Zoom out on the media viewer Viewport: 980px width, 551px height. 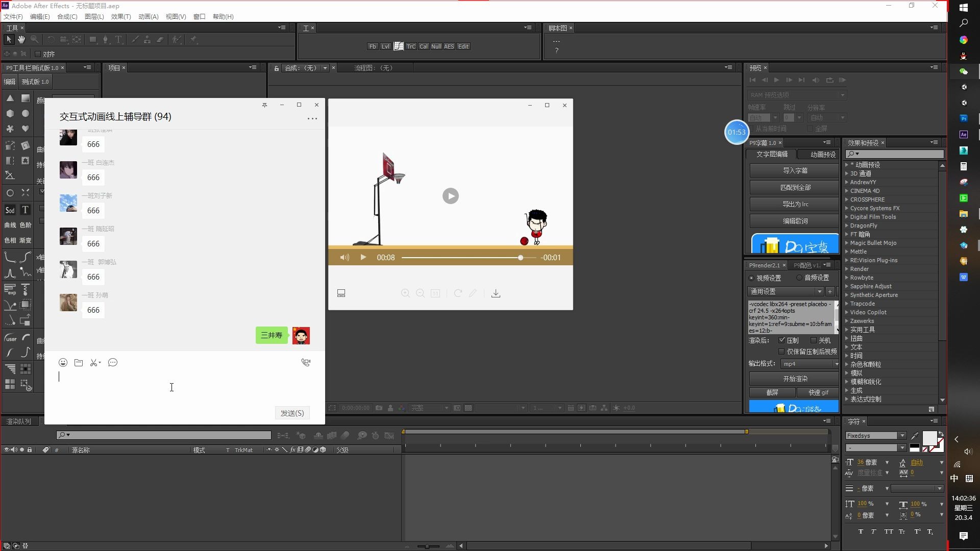coord(420,293)
